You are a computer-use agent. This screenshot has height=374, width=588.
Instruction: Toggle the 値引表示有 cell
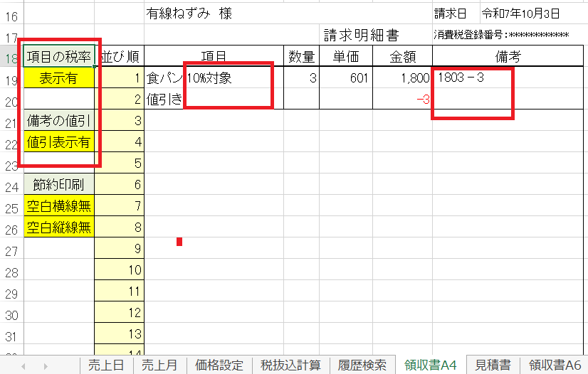pos(58,143)
